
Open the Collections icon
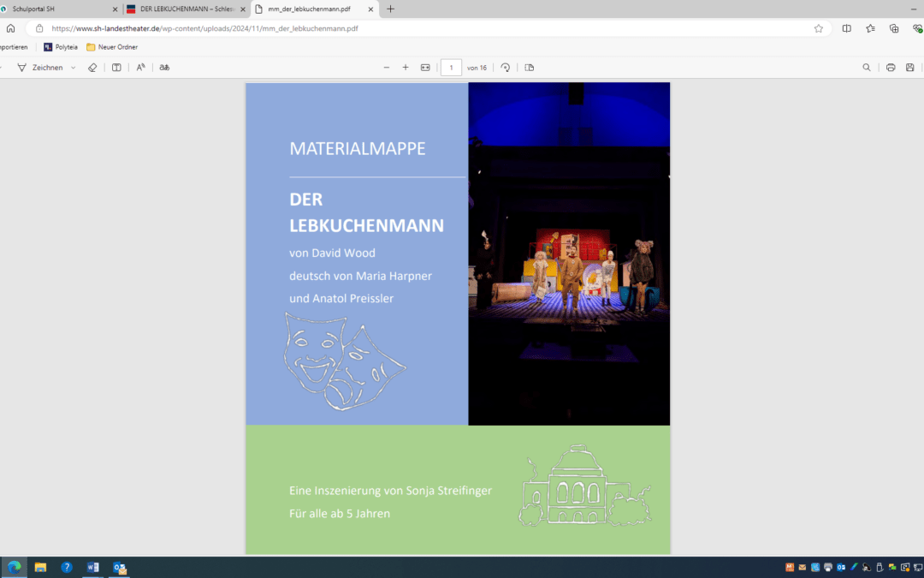pos(894,28)
